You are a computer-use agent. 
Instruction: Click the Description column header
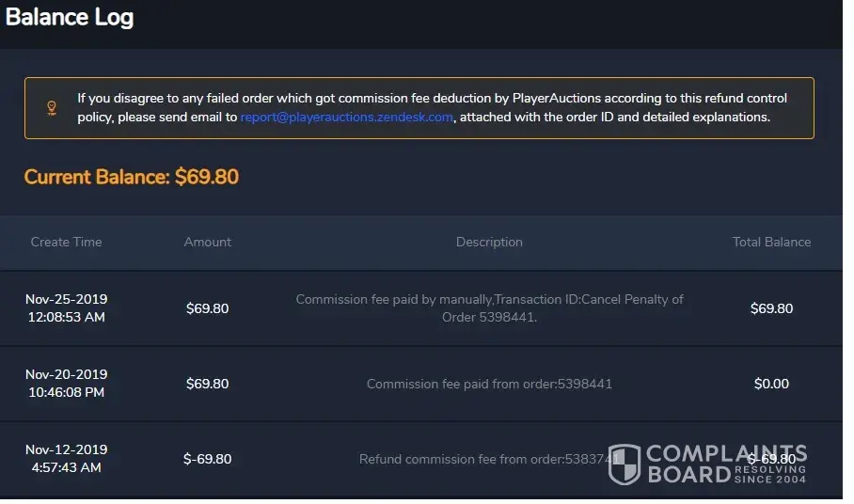(489, 242)
